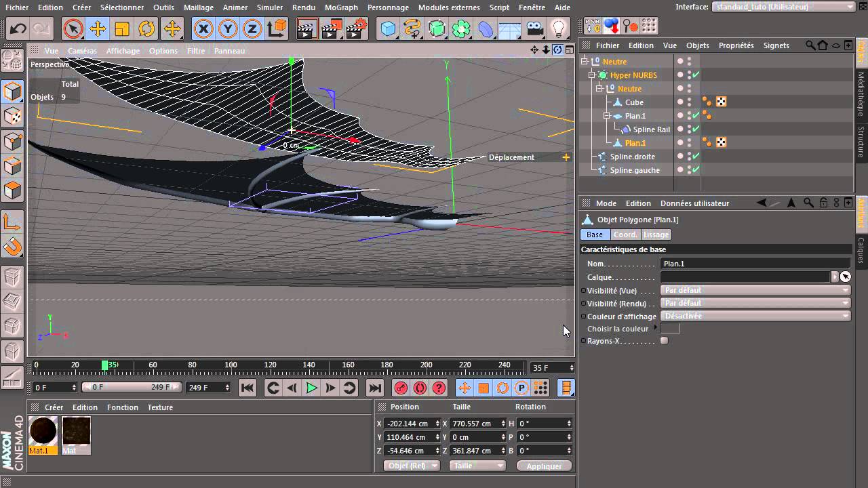Select the Live Selection arrow tool
The height and width of the screenshot is (488, 868).
pos(73,28)
